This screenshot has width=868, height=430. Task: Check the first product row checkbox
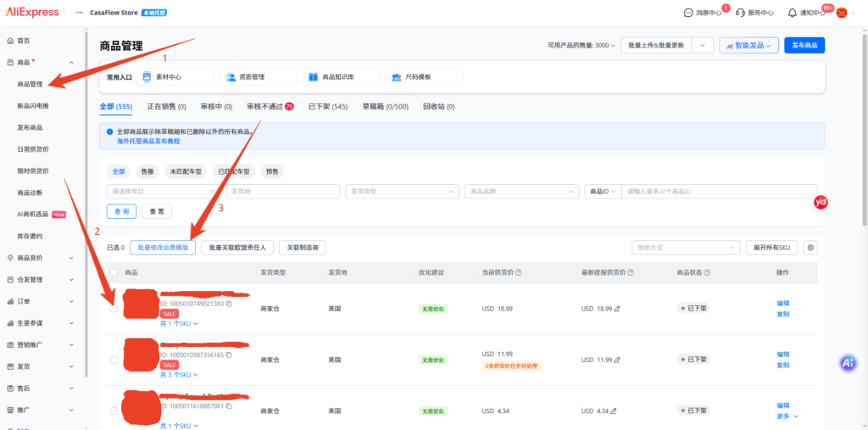point(114,309)
